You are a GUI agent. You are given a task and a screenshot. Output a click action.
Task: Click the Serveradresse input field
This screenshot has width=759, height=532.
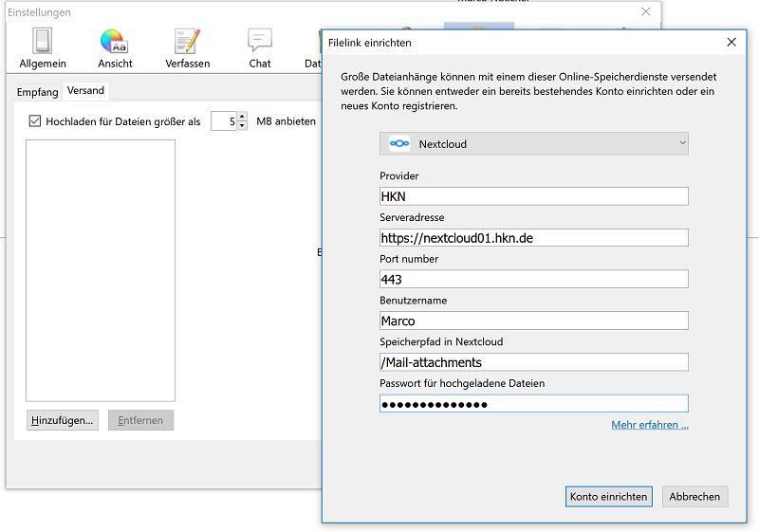coord(534,238)
